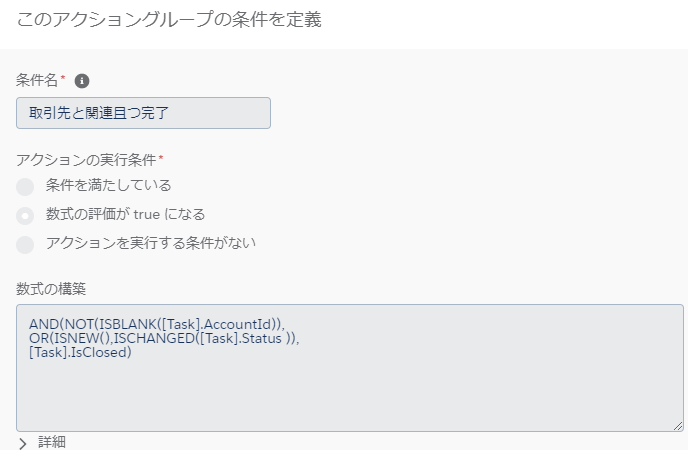Click the 数式の構築 label above the formula
The image size is (689, 450).
[x=51, y=289]
